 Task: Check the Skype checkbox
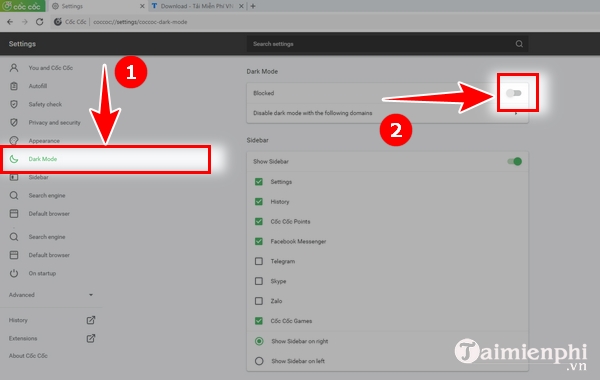click(259, 281)
